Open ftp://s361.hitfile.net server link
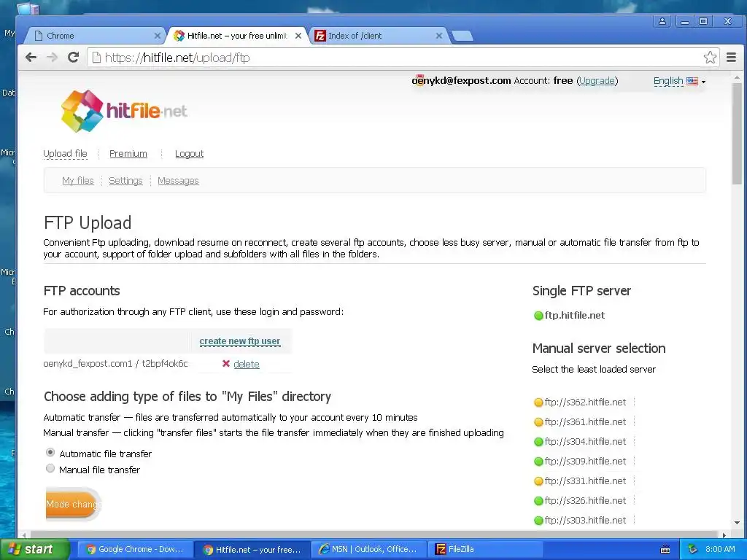 pyautogui.click(x=585, y=422)
